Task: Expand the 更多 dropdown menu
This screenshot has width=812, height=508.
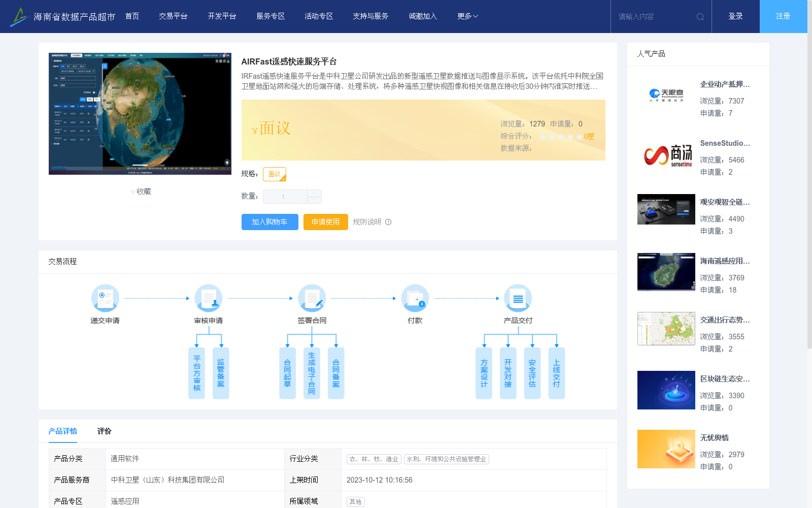Action: pyautogui.click(x=467, y=16)
